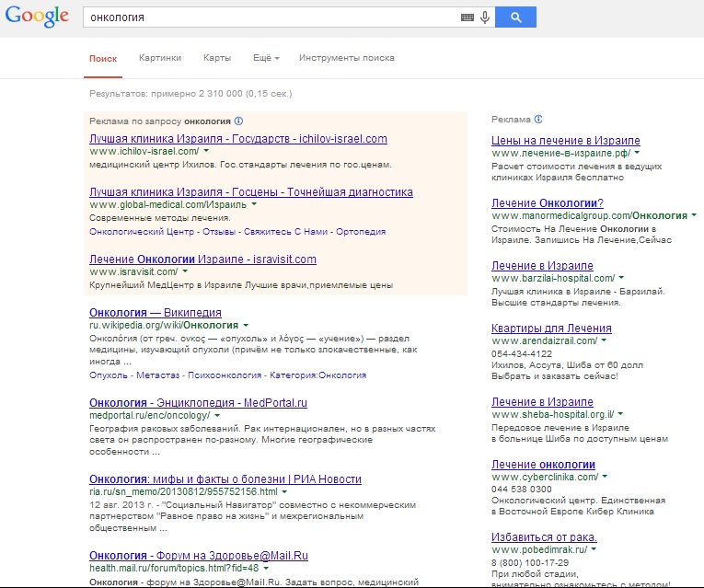The width and height of the screenshot is (704, 588).
Task: Select the 'Поиск' tab
Action: (103, 58)
